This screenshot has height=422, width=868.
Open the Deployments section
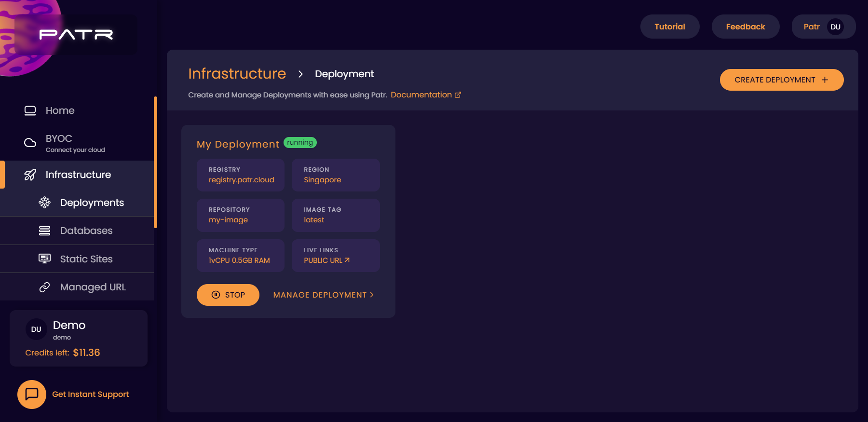pos(77,203)
